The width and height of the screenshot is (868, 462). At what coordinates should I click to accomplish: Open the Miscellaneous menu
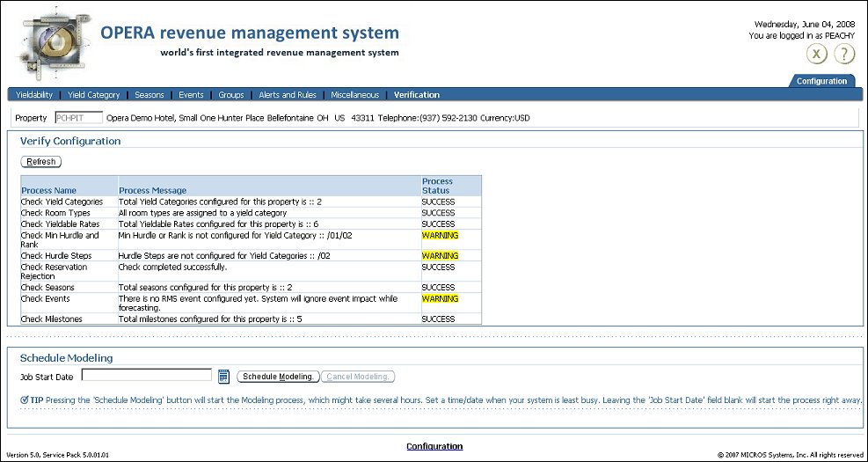355,95
